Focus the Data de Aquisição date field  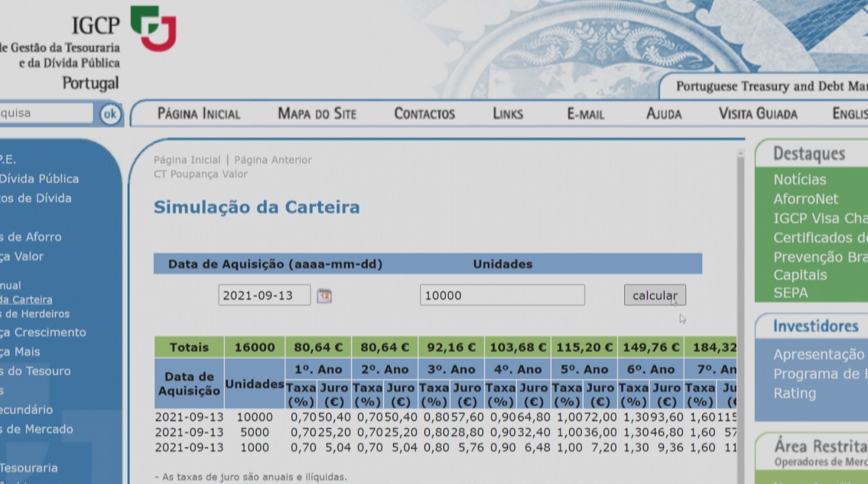point(264,295)
